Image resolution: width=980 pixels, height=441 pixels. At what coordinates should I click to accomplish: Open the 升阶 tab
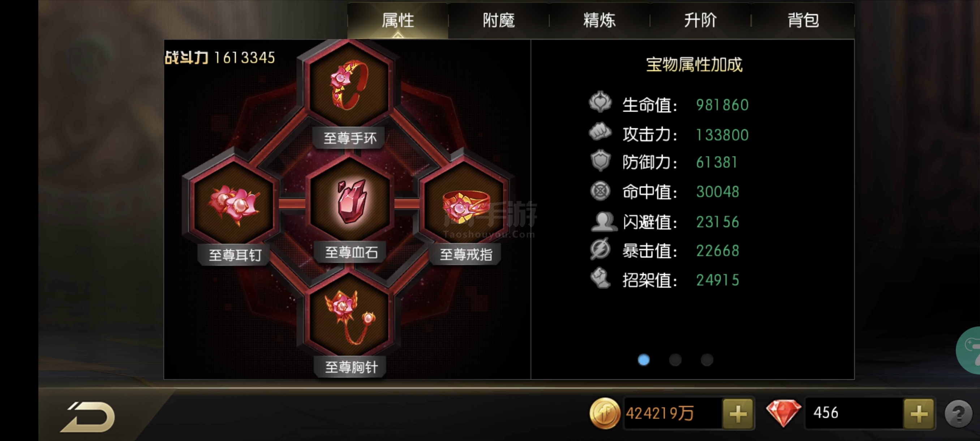(x=700, y=20)
